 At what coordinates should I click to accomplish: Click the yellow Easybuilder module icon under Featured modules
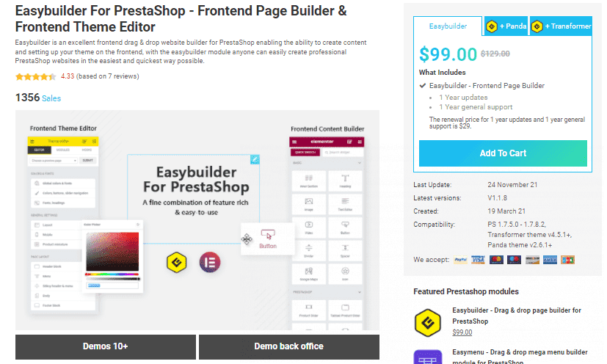point(426,321)
